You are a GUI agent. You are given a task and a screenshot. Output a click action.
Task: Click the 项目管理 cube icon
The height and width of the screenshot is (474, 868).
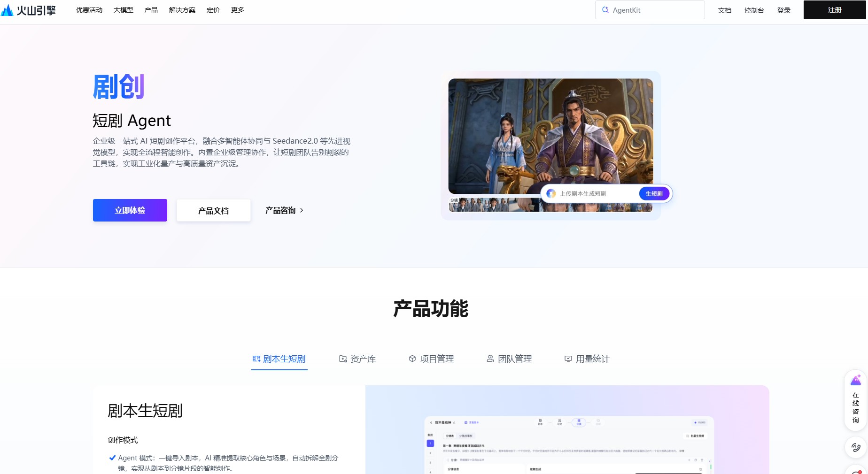[x=412, y=359]
